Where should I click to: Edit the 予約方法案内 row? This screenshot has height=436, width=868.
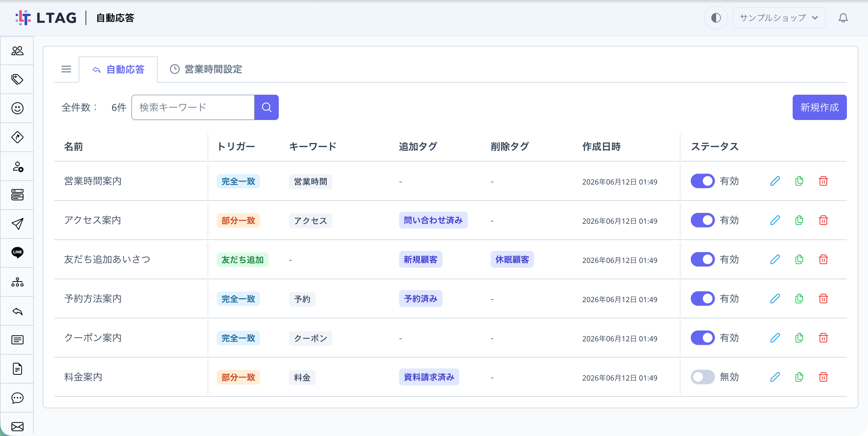coord(775,299)
